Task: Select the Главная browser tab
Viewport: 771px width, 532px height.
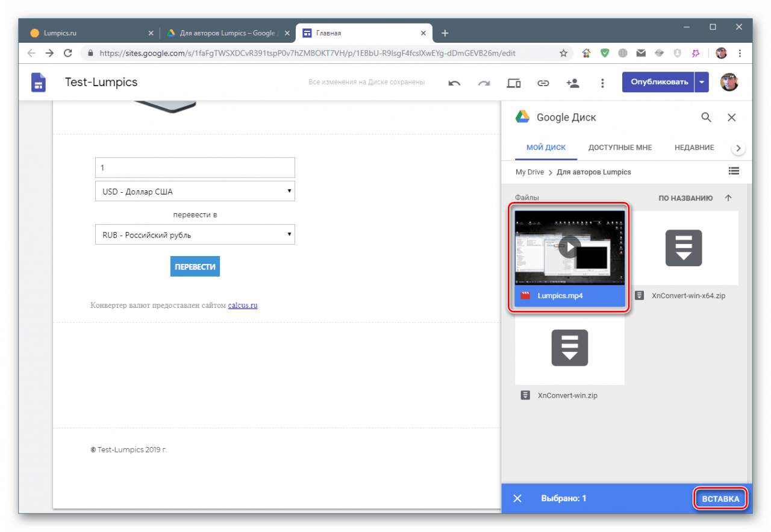Action: (364, 33)
